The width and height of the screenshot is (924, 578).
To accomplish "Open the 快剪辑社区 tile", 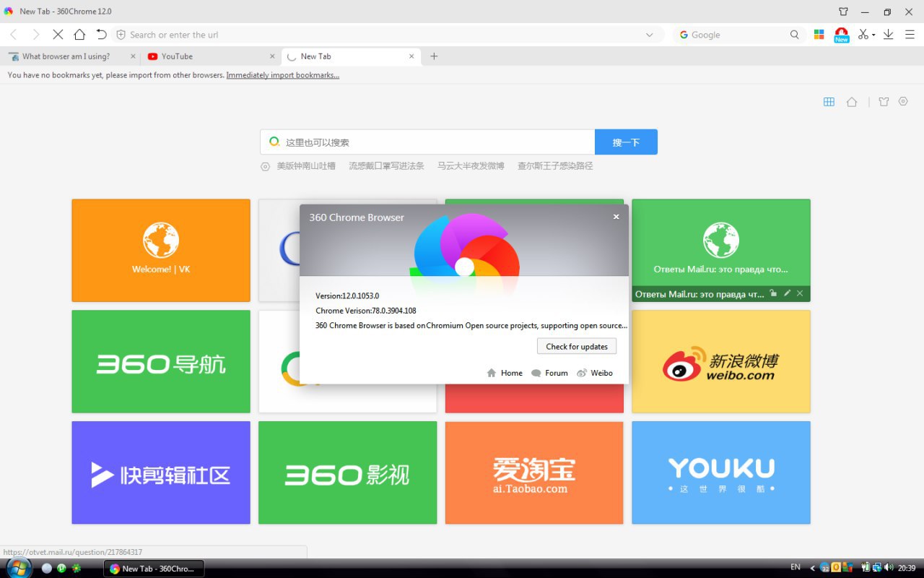I will coord(161,473).
